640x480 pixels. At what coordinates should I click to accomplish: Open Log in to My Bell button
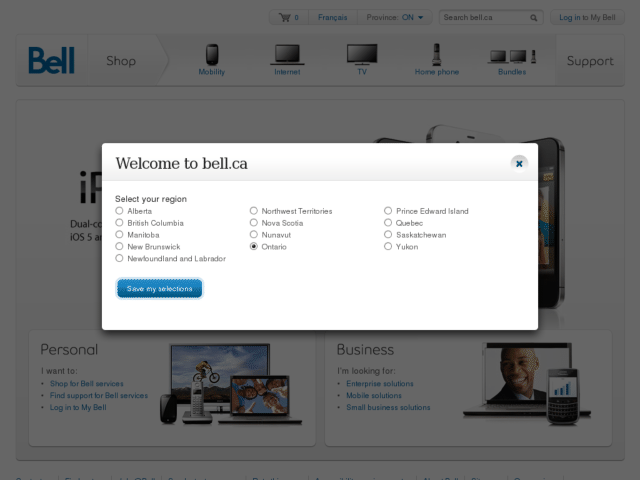(x=587, y=18)
